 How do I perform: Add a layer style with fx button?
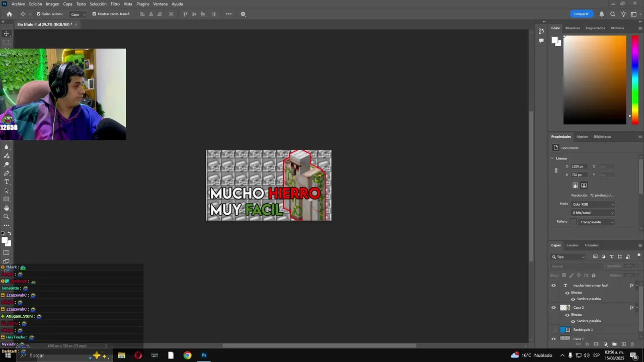pyautogui.click(x=587, y=344)
